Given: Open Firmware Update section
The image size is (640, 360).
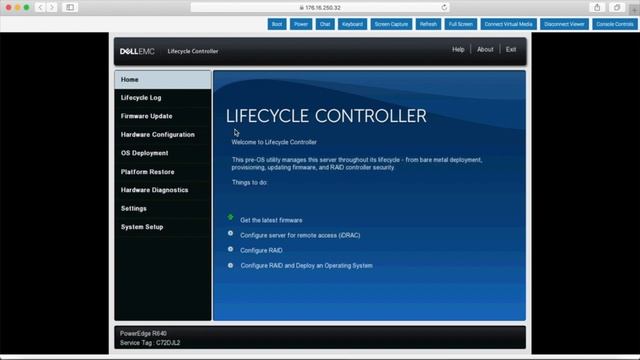Looking at the screenshot, I should [x=163, y=116].
